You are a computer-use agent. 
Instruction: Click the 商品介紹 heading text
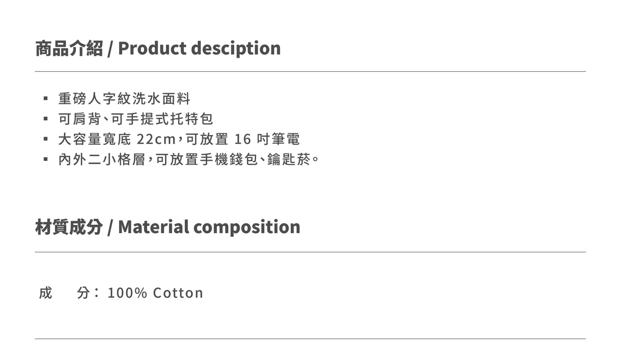69,48
